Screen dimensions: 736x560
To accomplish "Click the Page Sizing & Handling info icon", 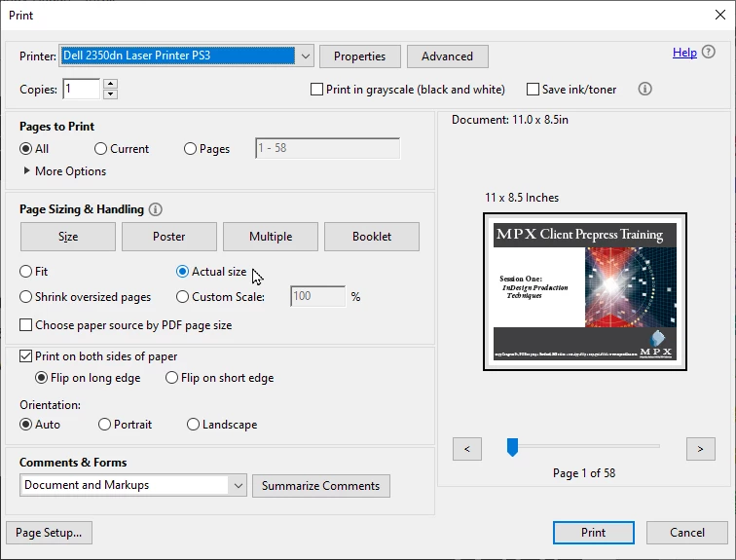I will pyautogui.click(x=156, y=209).
